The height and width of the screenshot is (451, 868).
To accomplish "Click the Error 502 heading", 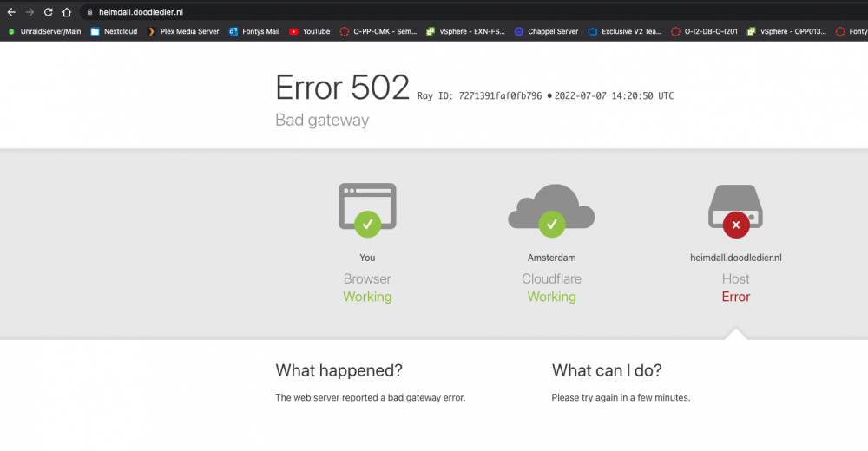I will (342, 88).
